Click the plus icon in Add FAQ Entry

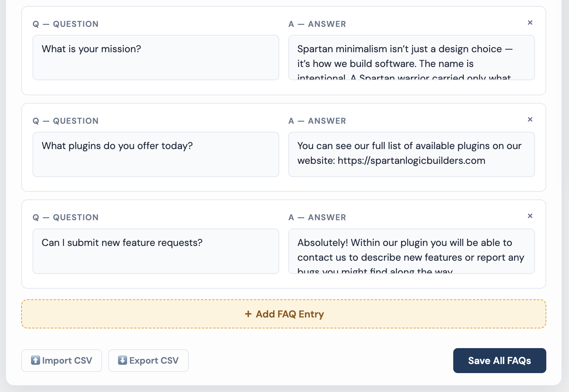pyautogui.click(x=248, y=314)
